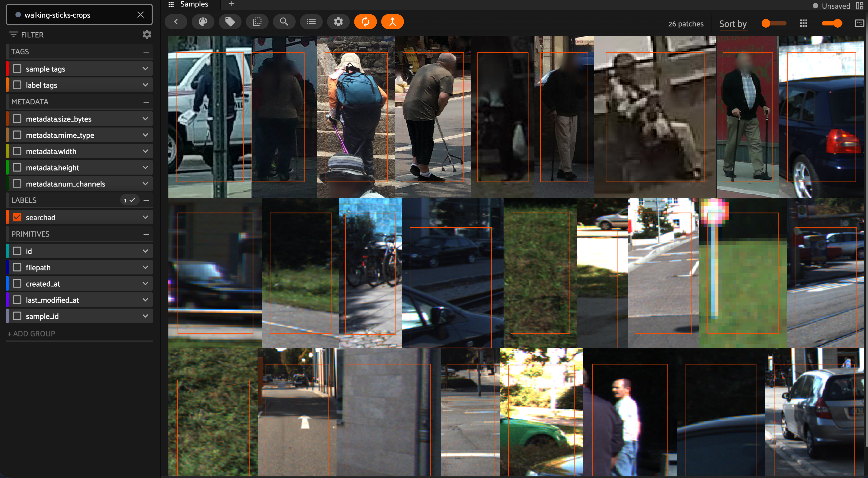
Task: Click the top-right caption display icon
Action: coord(859,23)
